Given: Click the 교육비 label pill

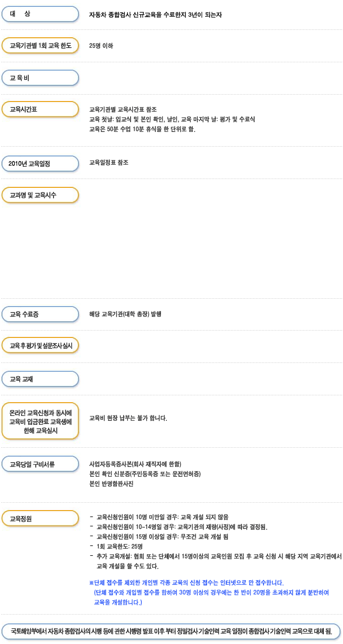Looking at the screenshot, I should pos(40,77).
